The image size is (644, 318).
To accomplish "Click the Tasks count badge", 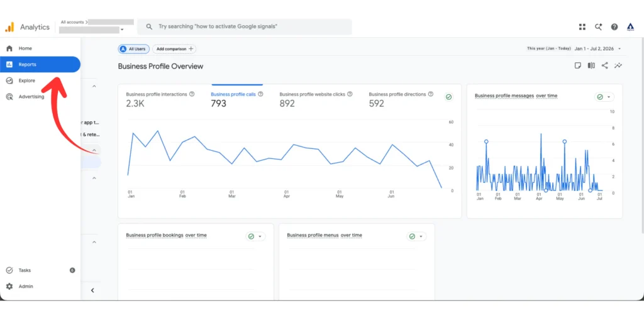I will 72,270.
